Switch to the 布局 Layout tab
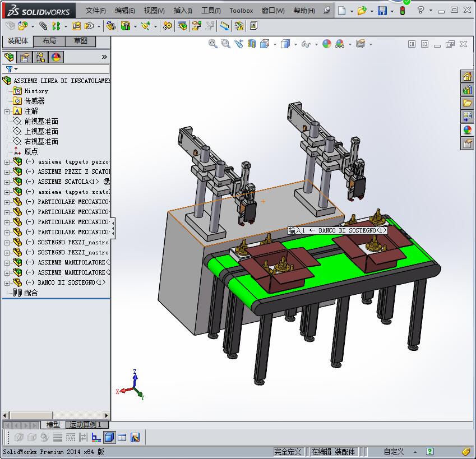 coord(49,41)
